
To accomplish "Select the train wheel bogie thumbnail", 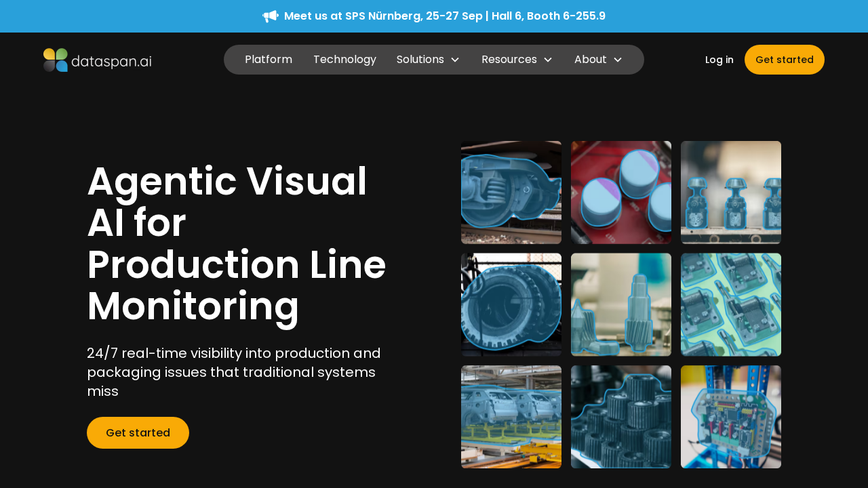I will pyautogui.click(x=511, y=192).
